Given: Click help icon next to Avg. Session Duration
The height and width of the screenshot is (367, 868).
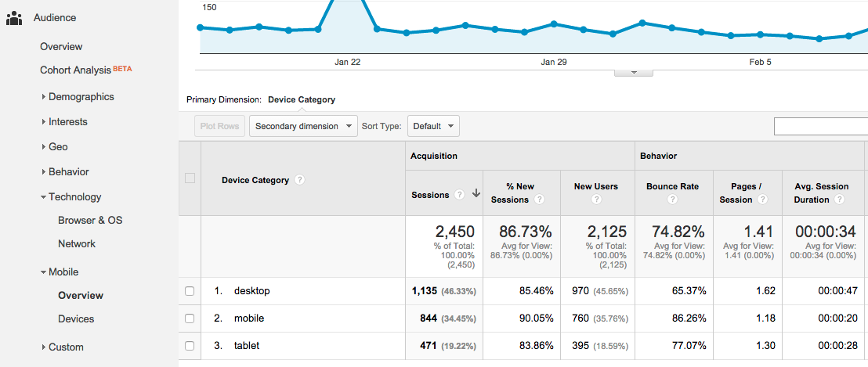Looking at the screenshot, I should 840,200.
